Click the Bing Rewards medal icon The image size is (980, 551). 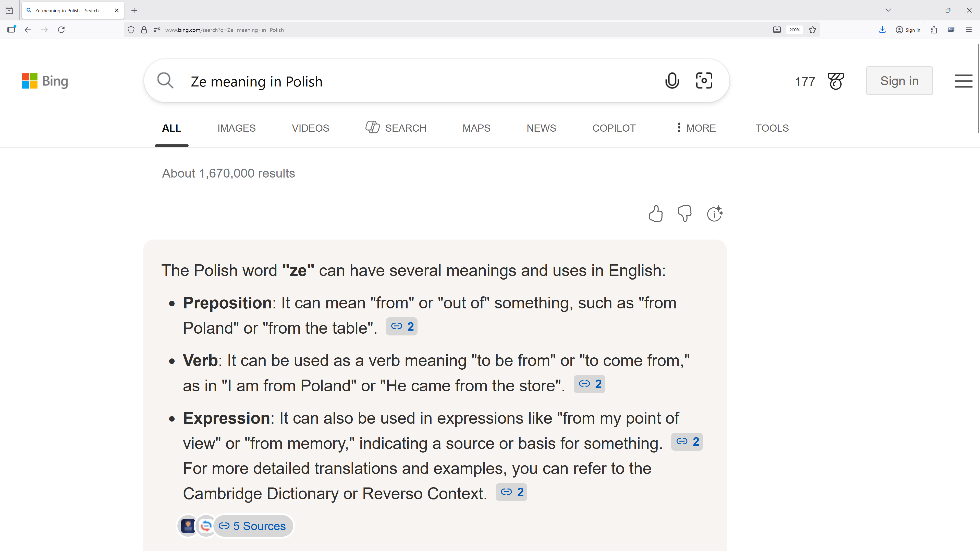(x=836, y=81)
